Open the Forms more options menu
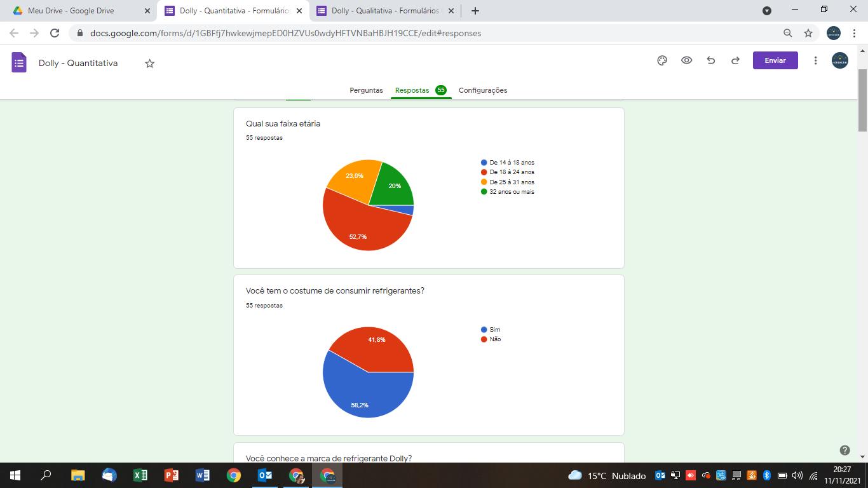The image size is (868, 488). click(x=815, y=60)
